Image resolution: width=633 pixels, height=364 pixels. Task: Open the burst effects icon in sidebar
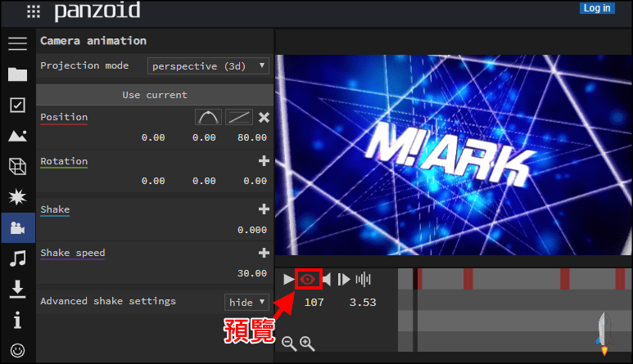17,197
